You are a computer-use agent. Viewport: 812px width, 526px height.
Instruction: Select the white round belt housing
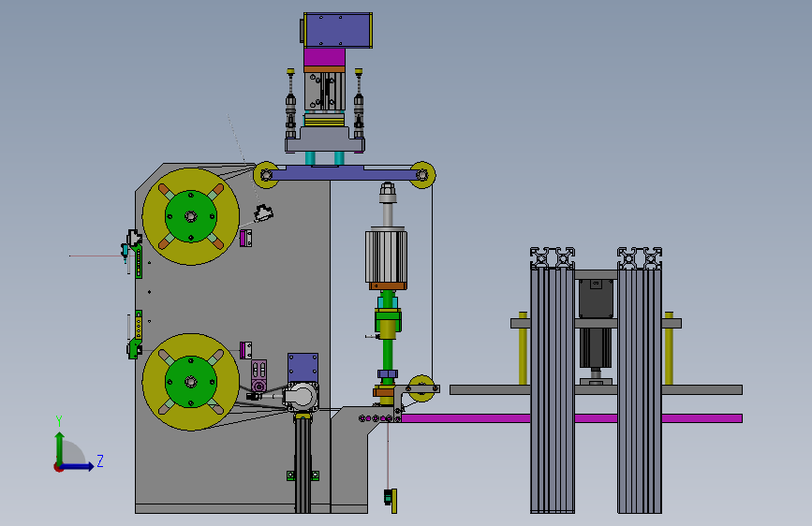301,397
